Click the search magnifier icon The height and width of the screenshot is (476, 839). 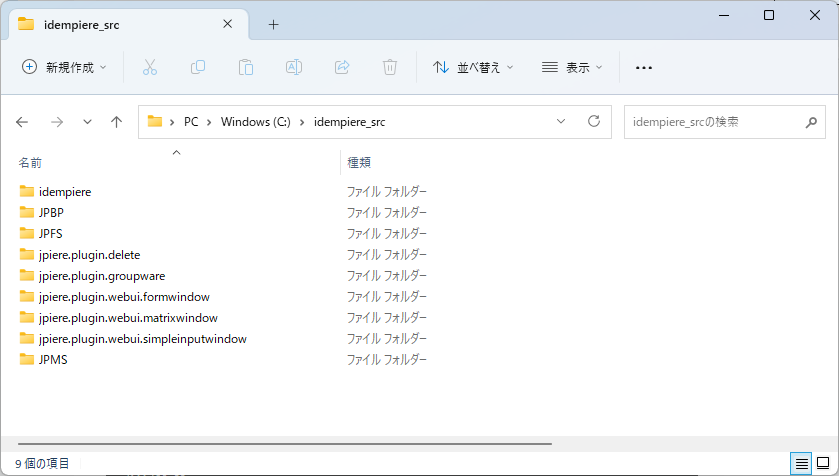pos(811,122)
